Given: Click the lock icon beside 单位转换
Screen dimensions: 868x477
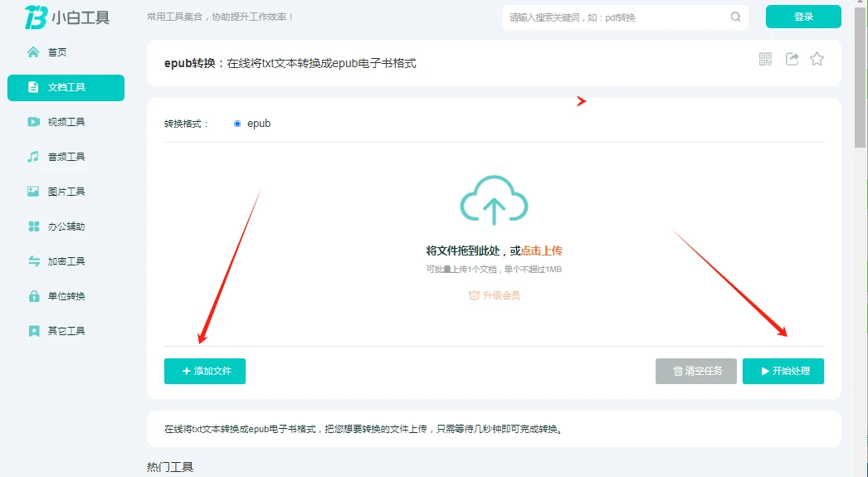Looking at the screenshot, I should point(34,296).
